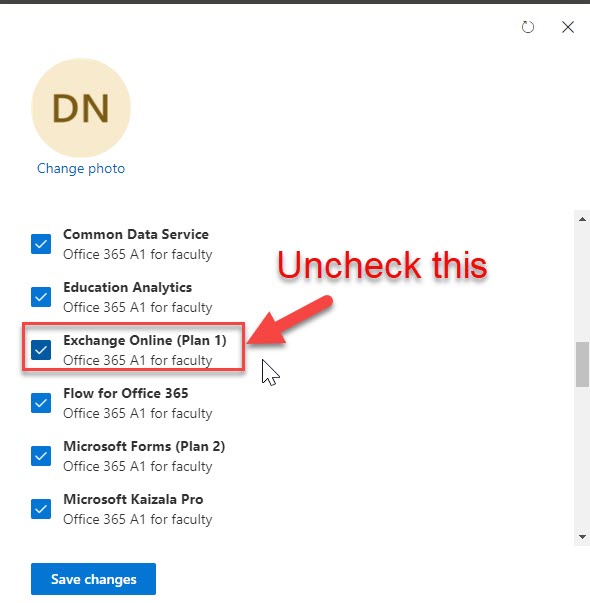Click the refresh icon at top
Viewport: 590px width, 603px height.
pos(528,27)
